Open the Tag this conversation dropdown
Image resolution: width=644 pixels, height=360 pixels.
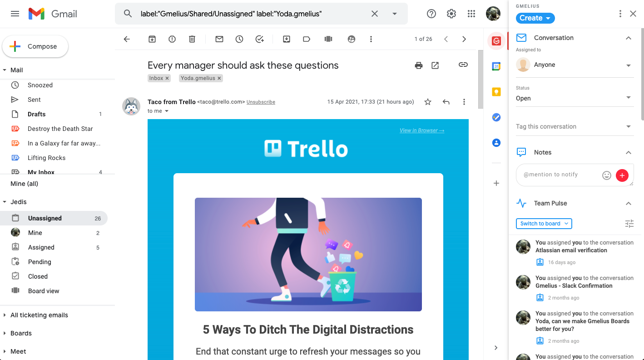pos(575,126)
